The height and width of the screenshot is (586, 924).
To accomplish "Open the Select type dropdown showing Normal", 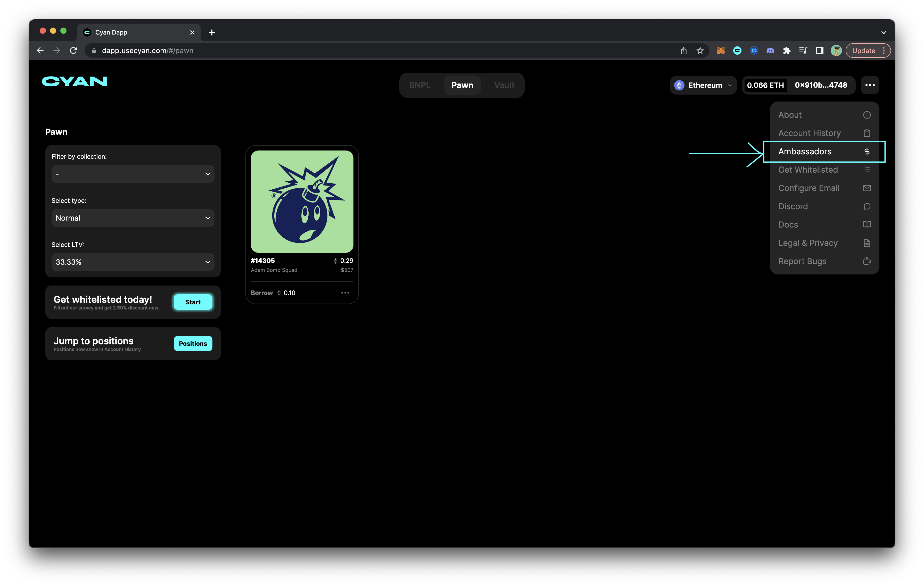I will pyautogui.click(x=133, y=218).
